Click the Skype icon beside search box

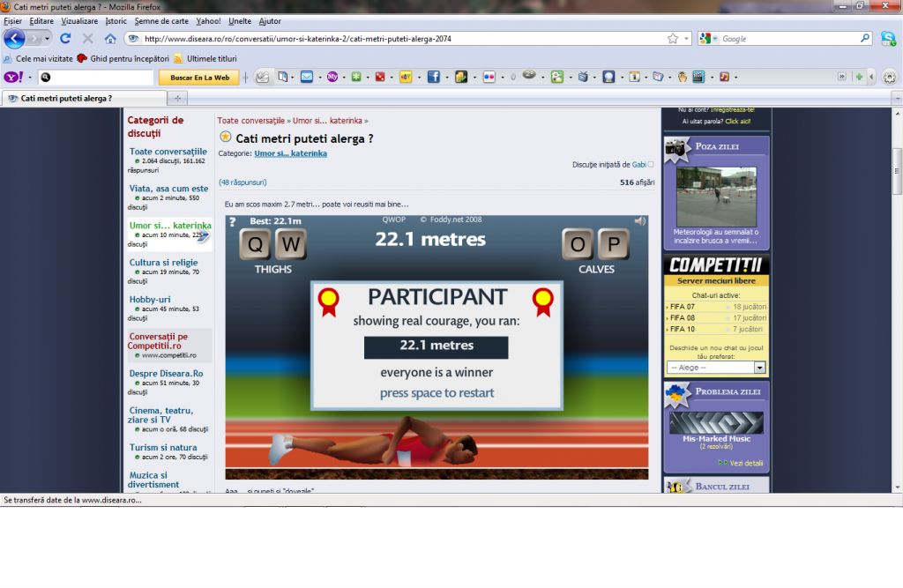click(888, 39)
